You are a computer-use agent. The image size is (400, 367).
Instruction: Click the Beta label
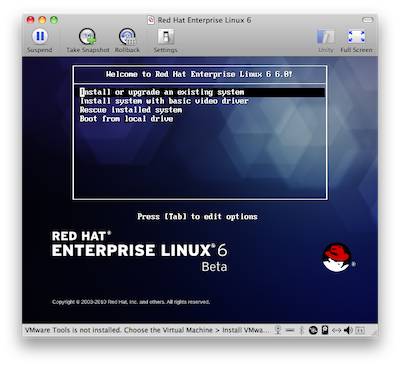click(x=214, y=267)
